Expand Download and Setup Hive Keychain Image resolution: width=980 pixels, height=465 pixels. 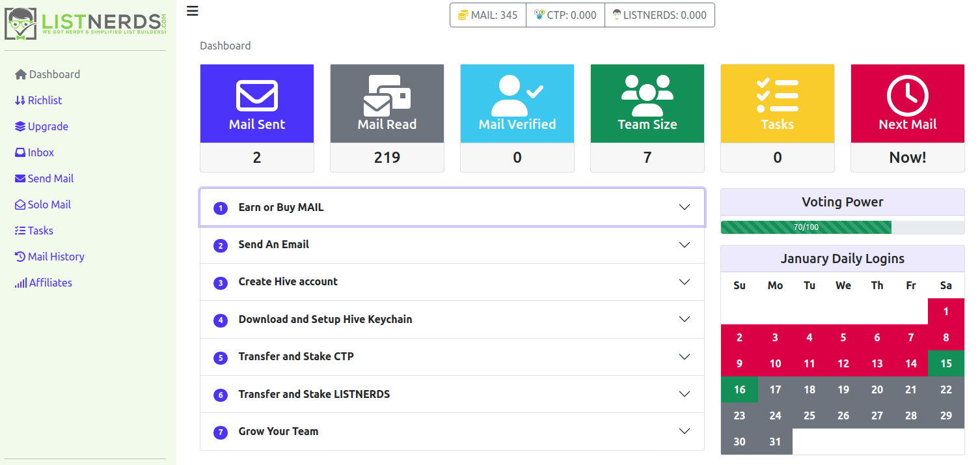pos(452,320)
